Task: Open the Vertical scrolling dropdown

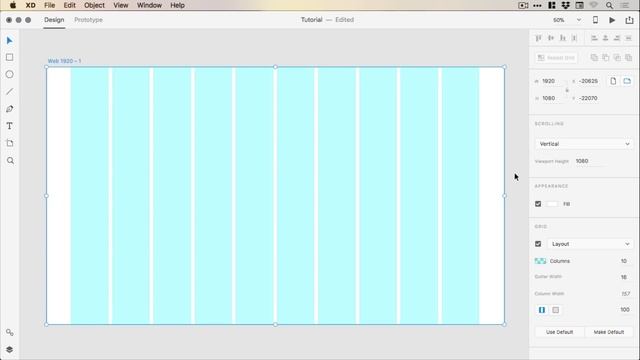Action: click(x=584, y=144)
